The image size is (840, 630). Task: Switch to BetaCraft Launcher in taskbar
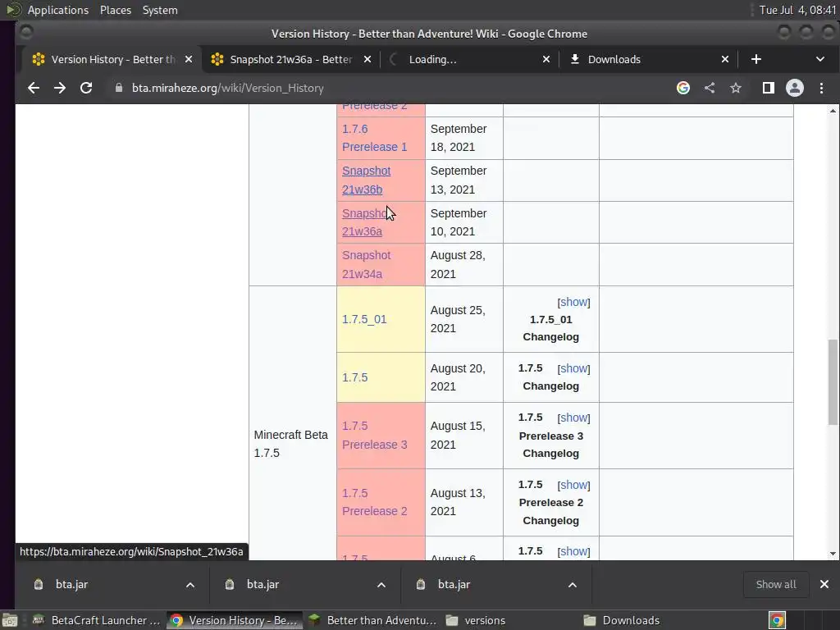[x=97, y=620]
